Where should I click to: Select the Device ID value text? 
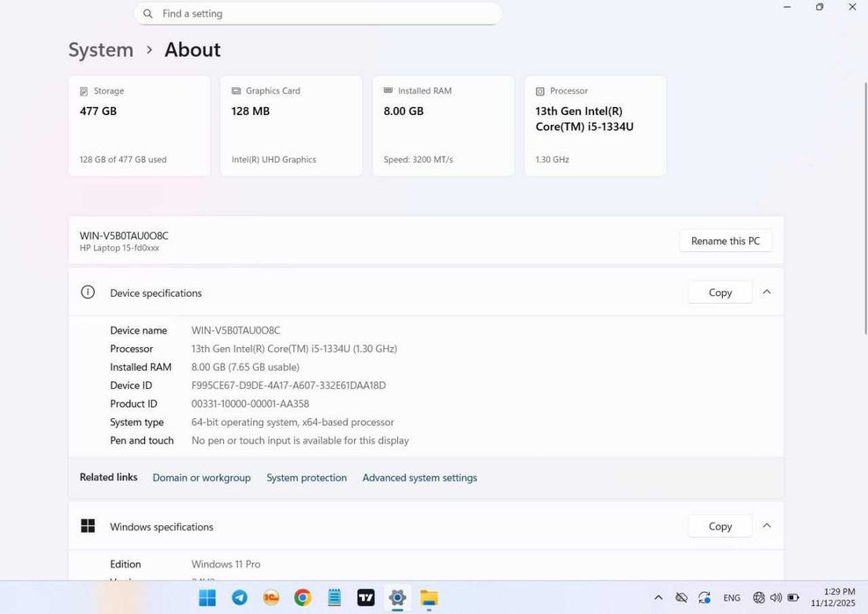(288, 386)
